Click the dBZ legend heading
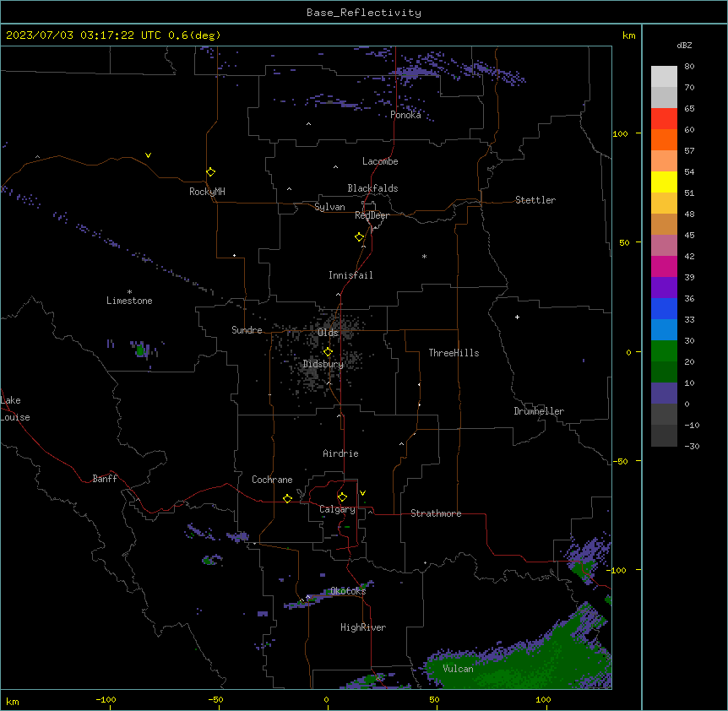Image resolution: width=728 pixels, height=711 pixels. [684, 45]
